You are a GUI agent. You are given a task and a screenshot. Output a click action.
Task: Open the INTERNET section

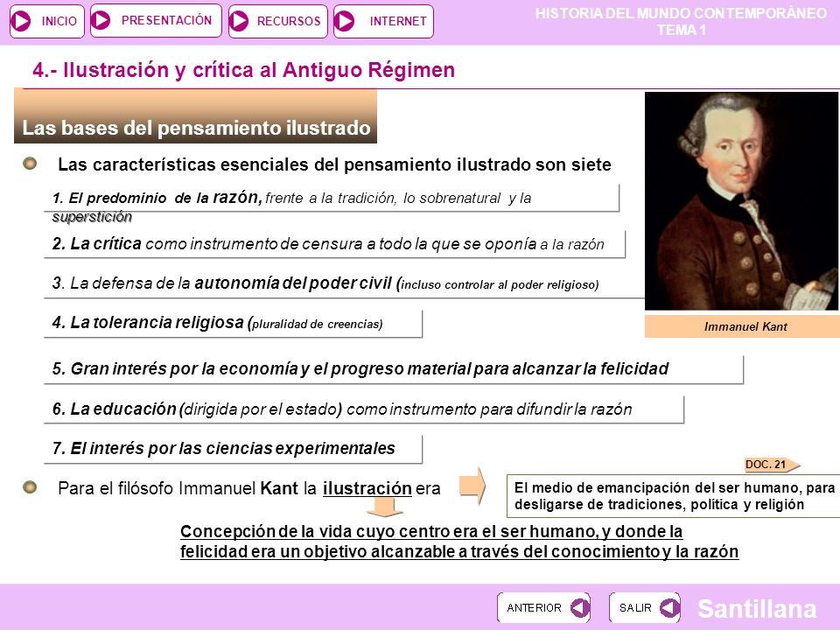(383, 21)
